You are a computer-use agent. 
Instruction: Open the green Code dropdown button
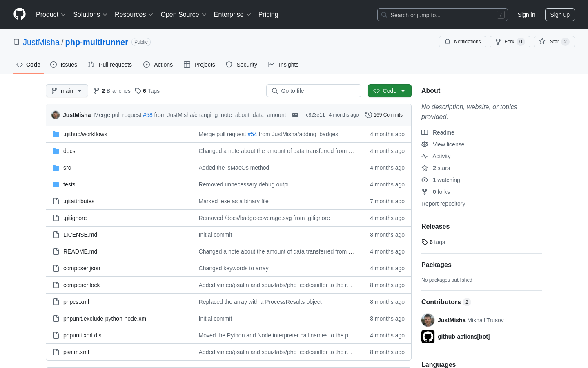[x=390, y=91]
